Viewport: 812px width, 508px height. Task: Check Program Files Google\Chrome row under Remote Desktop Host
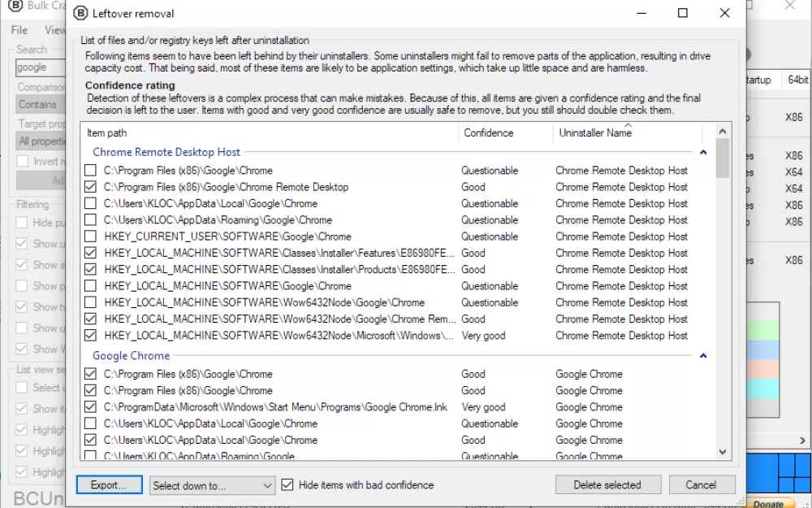91,170
